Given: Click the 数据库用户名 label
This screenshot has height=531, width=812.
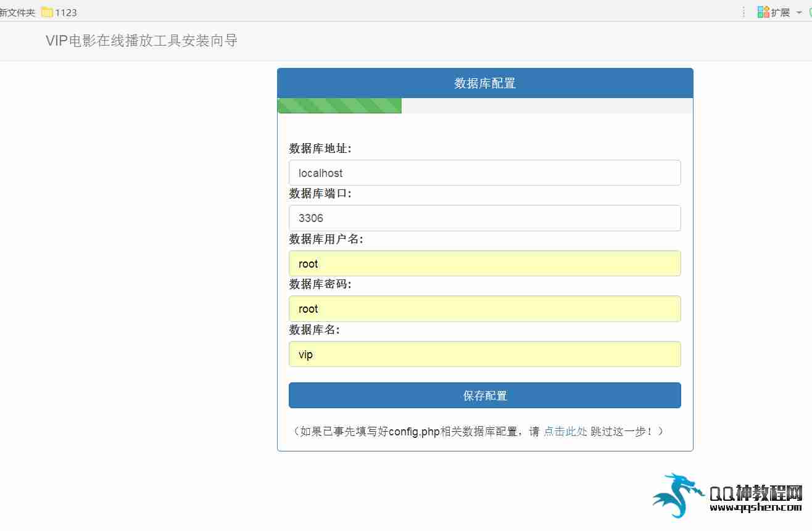Looking at the screenshot, I should (326, 239).
